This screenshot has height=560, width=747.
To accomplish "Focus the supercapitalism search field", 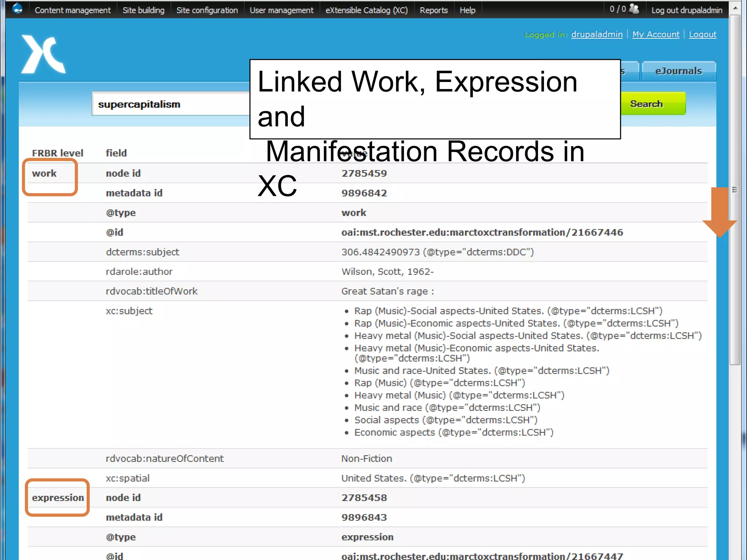I will pos(171,104).
